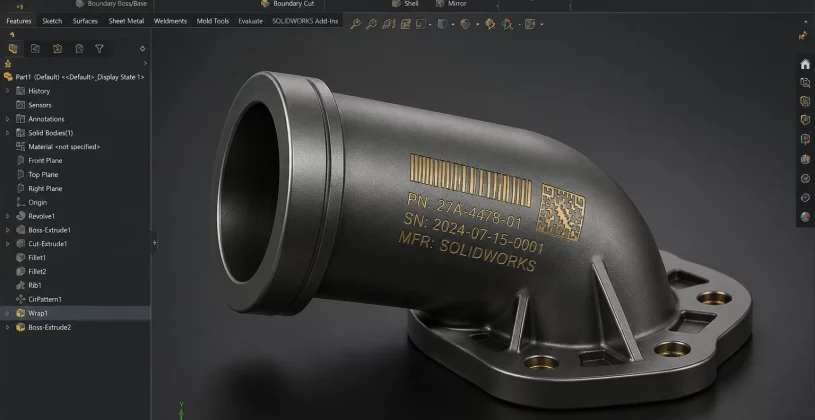Collapse the feature tree panel handle
815x420 pixels.
tap(154, 243)
